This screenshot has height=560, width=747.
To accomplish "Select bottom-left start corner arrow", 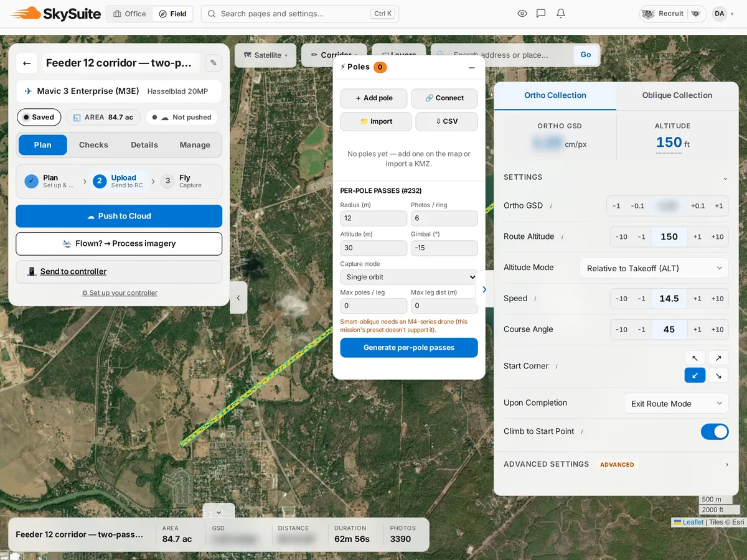I will (695, 375).
